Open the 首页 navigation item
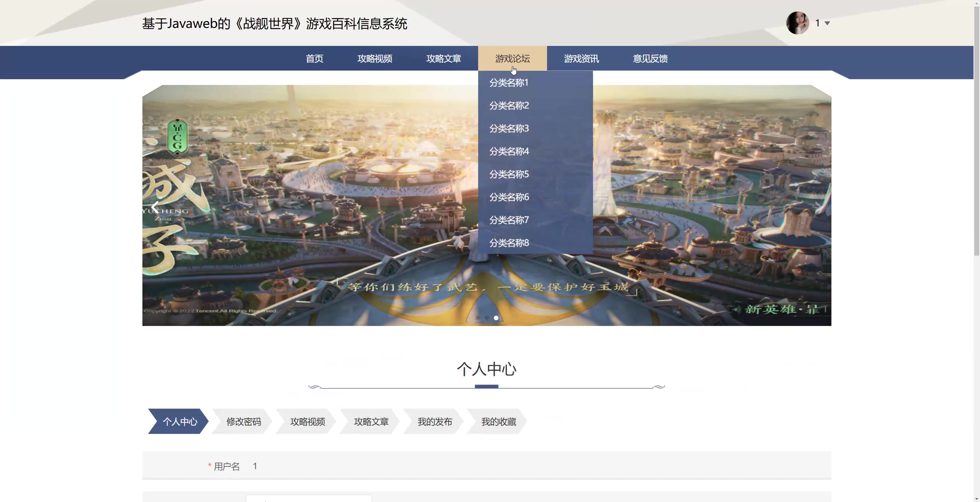 pyautogui.click(x=314, y=59)
